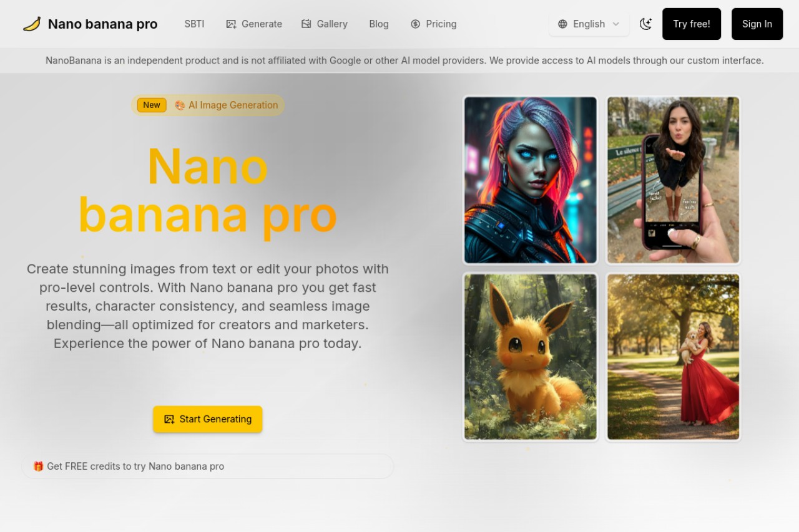
Task: Click the large Nano banana pro heading
Action: pos(208,190)
